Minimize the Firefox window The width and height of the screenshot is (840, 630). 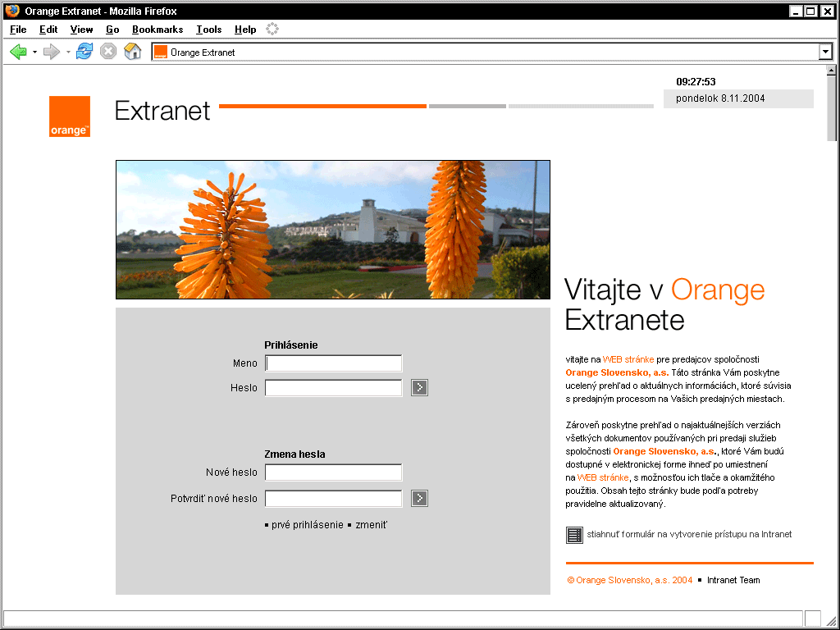(796, 11)
